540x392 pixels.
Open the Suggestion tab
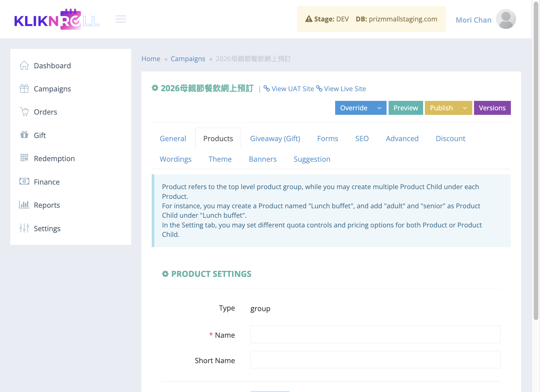coord(312,159)
